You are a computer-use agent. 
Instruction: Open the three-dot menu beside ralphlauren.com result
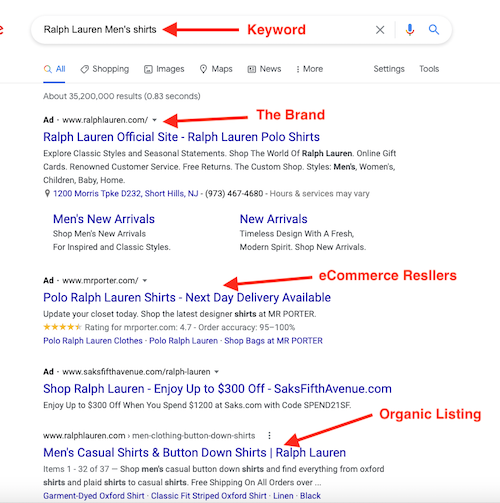point(269,435)
